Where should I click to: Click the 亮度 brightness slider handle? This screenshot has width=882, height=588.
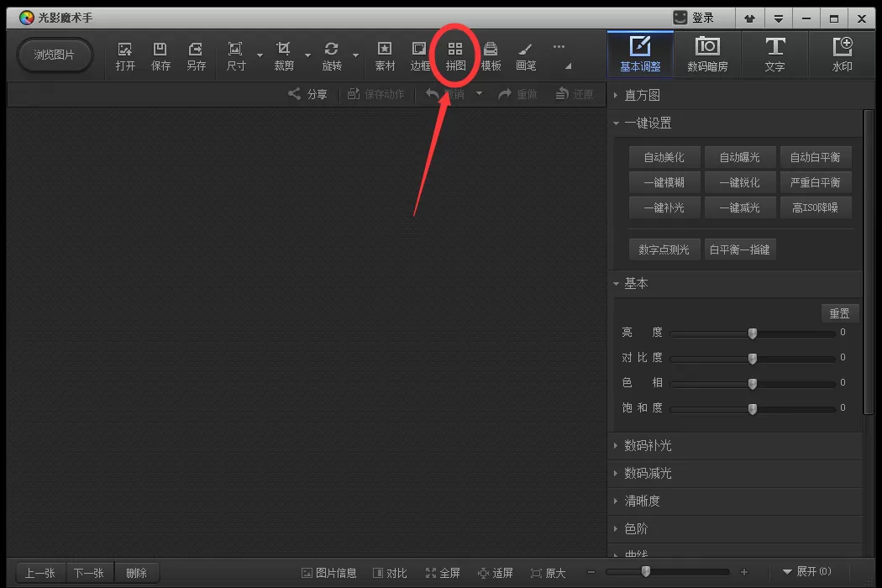click(753, 333)
